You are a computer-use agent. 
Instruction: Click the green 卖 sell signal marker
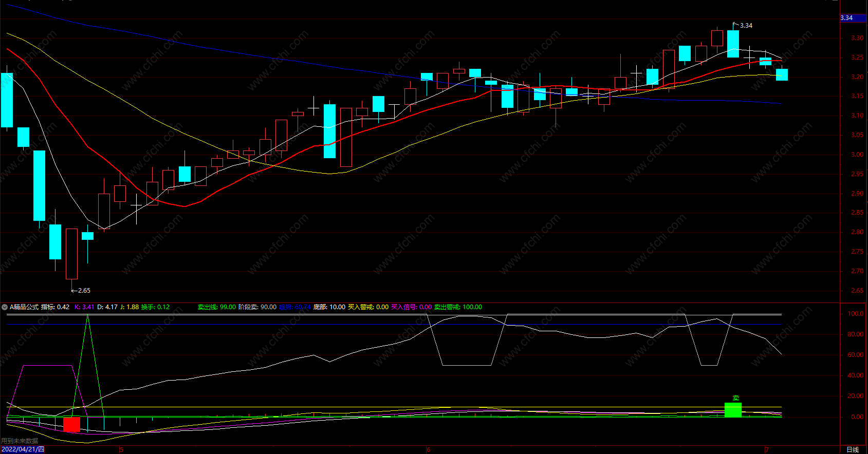[x=736, y=398]
